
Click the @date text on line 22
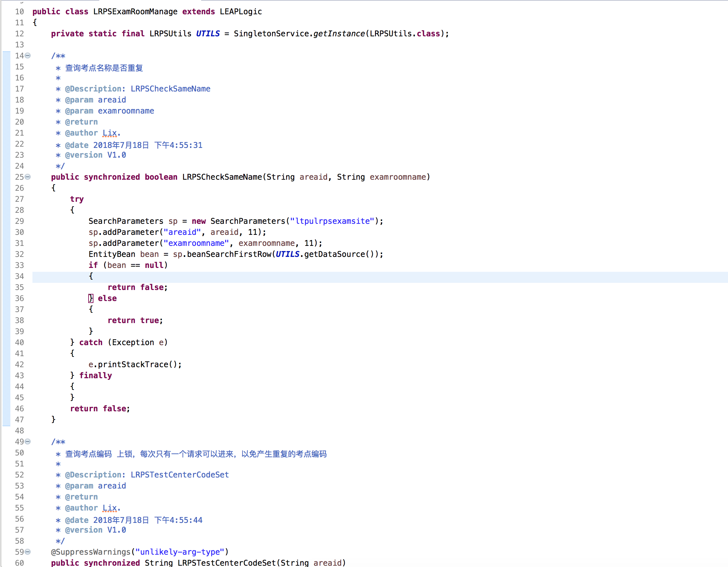pyautogui.click(x=134, y=145)
